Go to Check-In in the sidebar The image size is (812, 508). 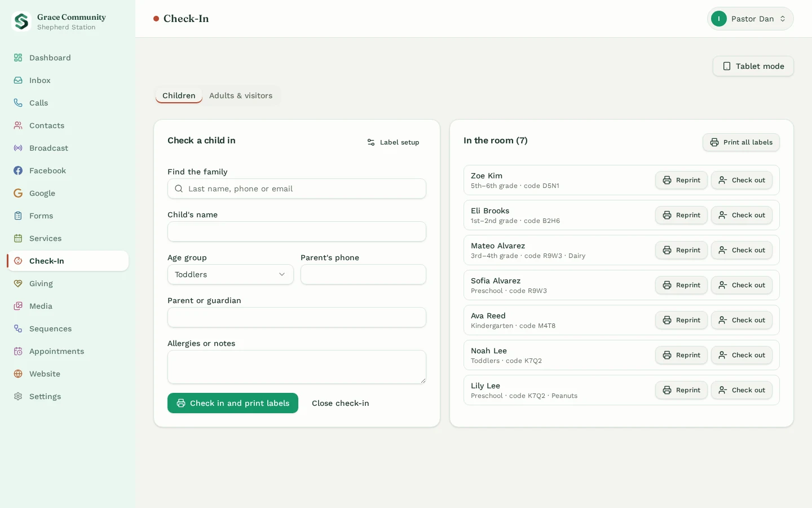(68, 261)
